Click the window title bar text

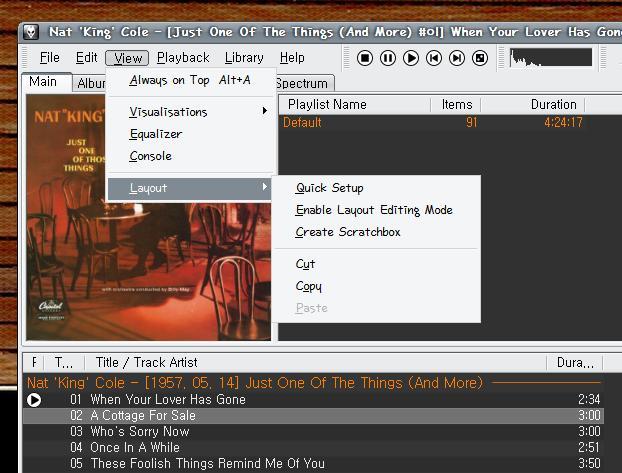click(335, 32)
